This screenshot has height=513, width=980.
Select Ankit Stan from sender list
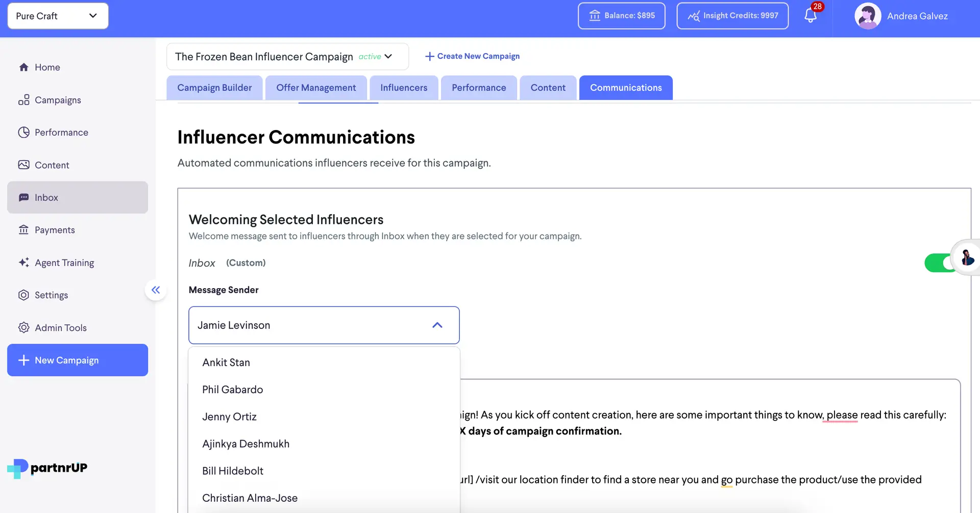(324, 363)
